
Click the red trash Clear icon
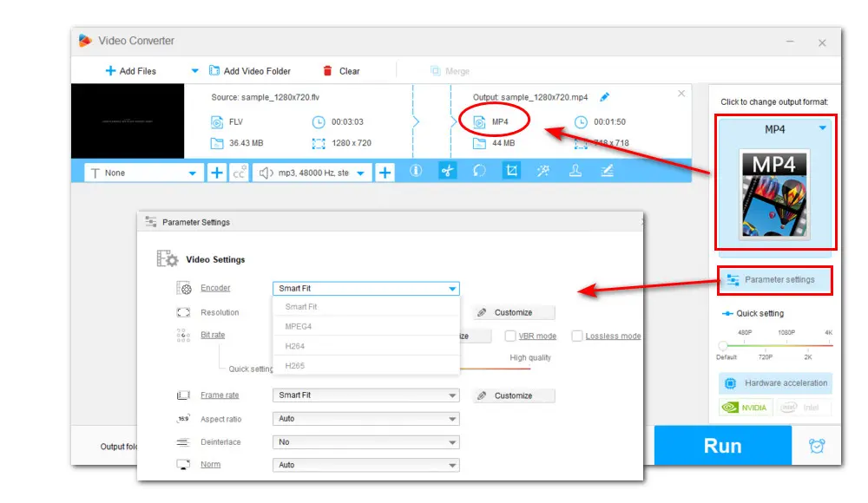point(328,71)
